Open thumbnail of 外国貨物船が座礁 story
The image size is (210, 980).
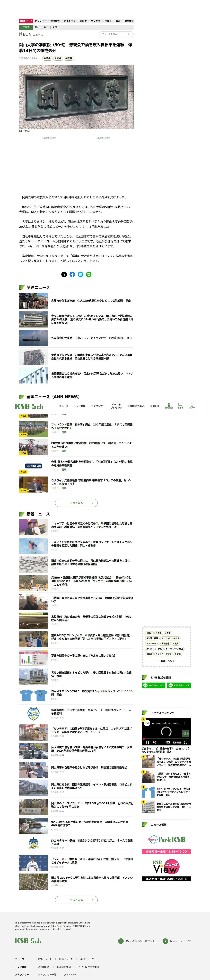(34, 338)
